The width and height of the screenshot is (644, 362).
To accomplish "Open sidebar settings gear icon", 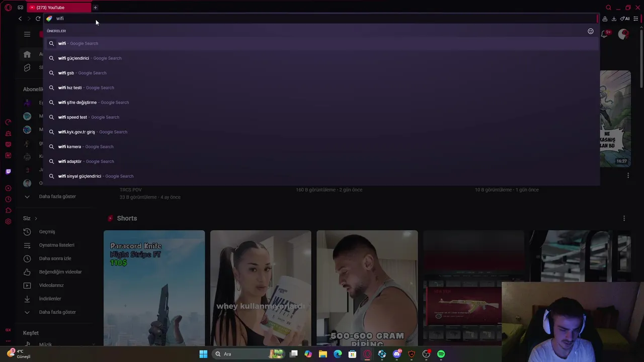I will tap(8, 221).
